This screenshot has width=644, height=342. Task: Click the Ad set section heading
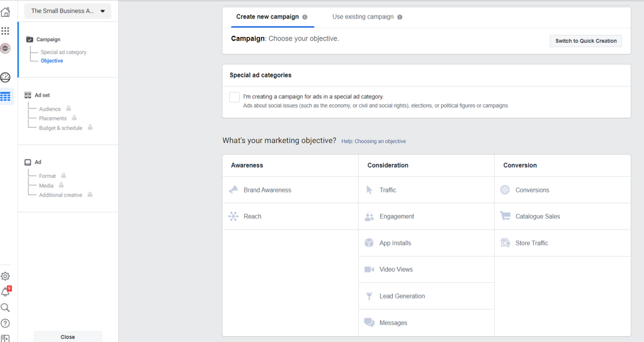[x=42, y=95]
